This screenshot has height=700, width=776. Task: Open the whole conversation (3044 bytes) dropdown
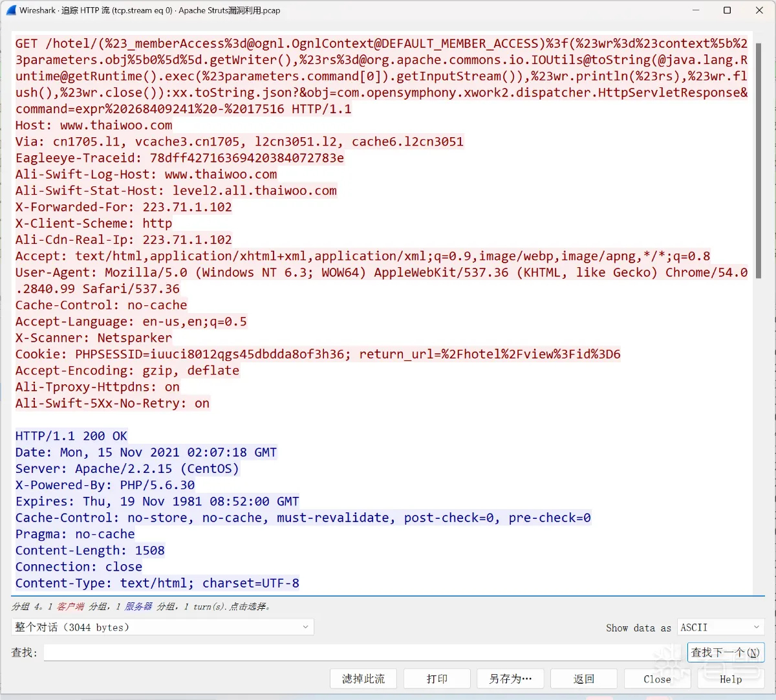click(x=162, y=627)
